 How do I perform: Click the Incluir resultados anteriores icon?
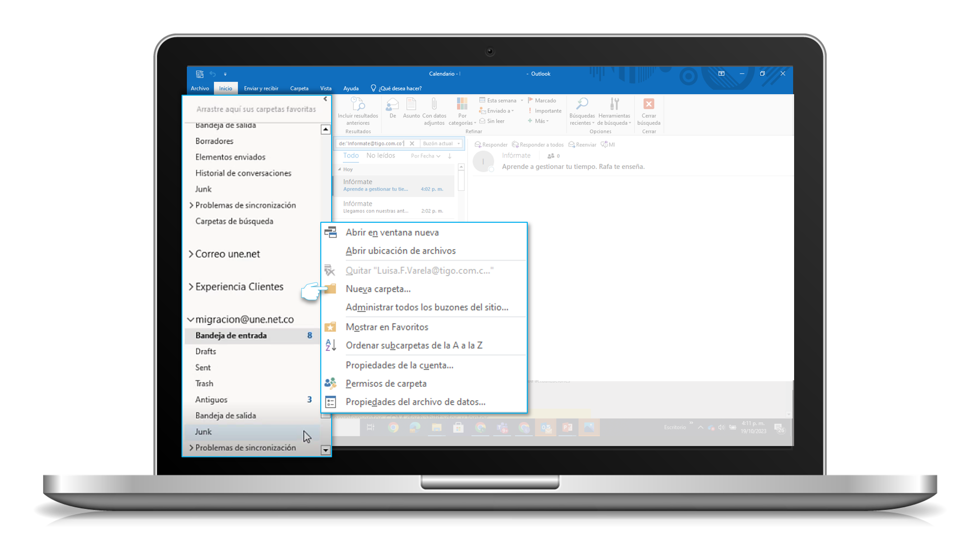358,104
